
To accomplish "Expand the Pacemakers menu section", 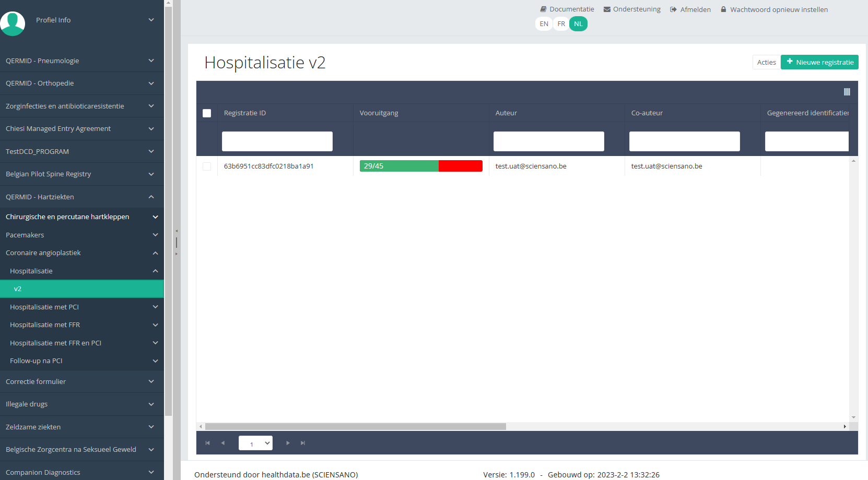I will 81,235.
